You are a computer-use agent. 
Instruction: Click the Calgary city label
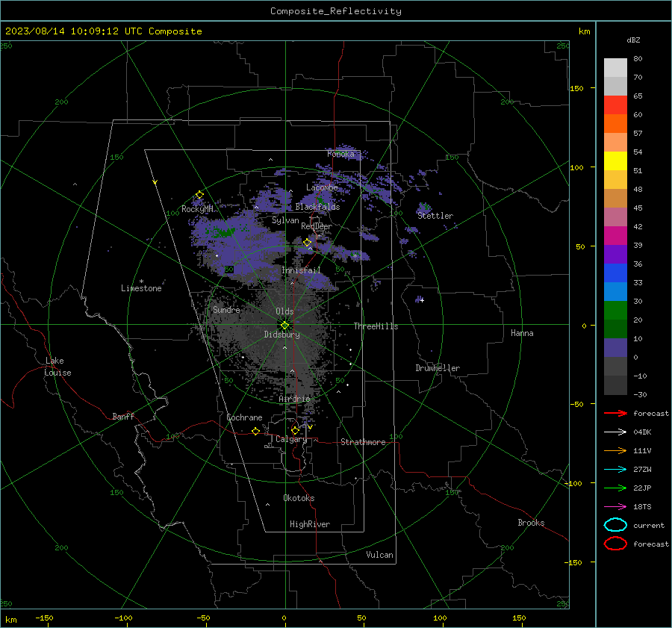click(291, 439)
